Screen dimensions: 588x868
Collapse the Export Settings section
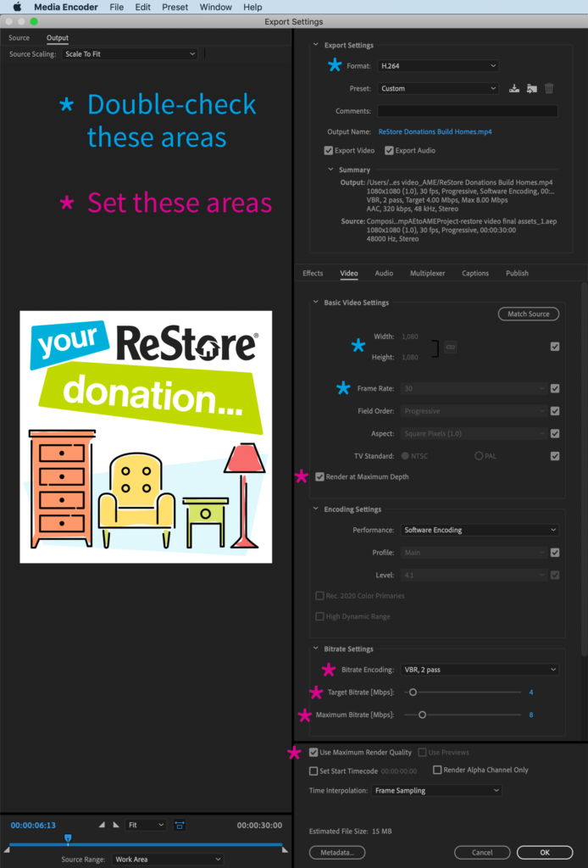coord(316,45)
